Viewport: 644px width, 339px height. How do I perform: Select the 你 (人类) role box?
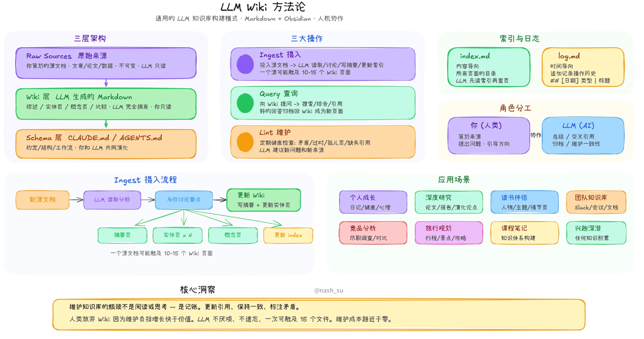pos(489,136)
